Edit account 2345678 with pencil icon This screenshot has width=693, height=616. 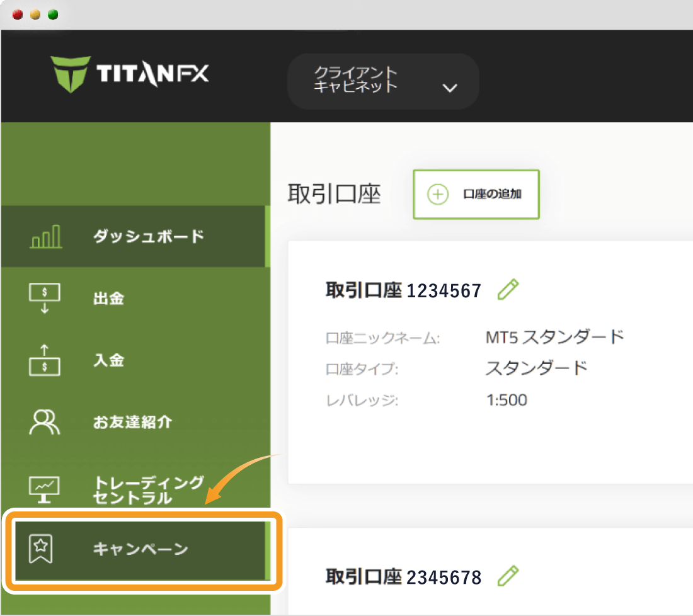(x=508, y=576)
